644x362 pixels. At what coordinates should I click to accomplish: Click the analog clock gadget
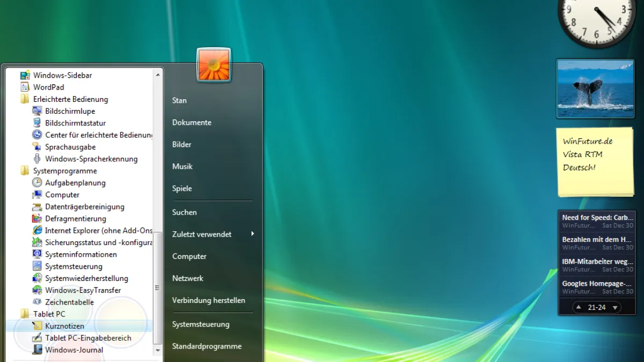(596, 20)
